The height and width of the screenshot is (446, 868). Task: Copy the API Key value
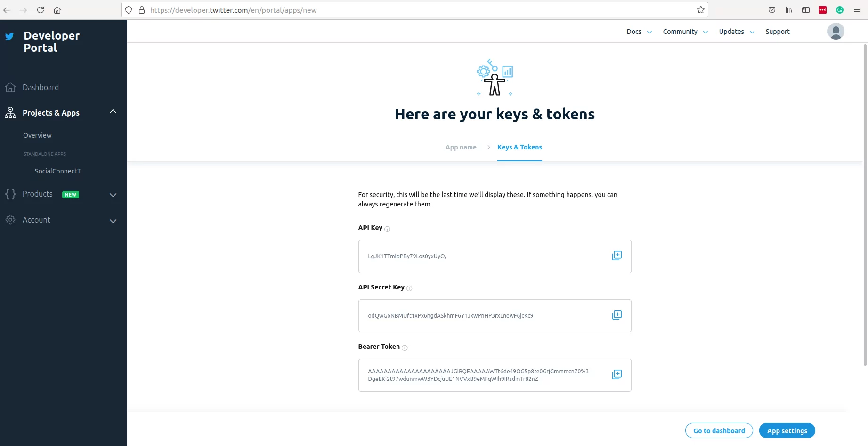click(617, 256)
